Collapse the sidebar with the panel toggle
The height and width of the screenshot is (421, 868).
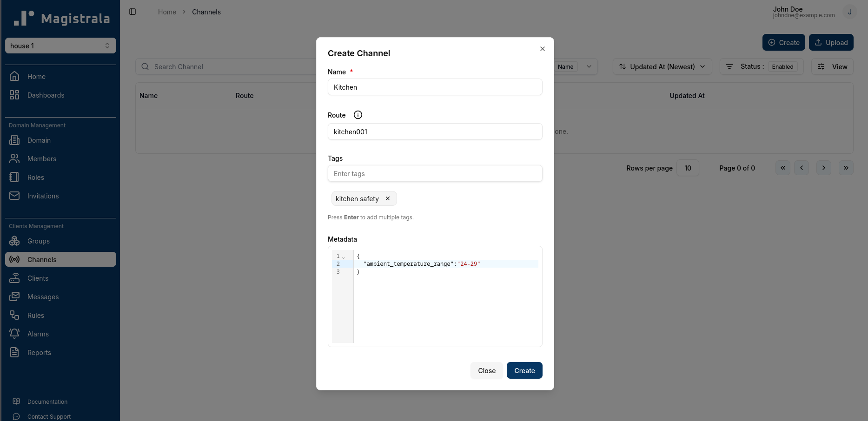(x=133, y=11)
